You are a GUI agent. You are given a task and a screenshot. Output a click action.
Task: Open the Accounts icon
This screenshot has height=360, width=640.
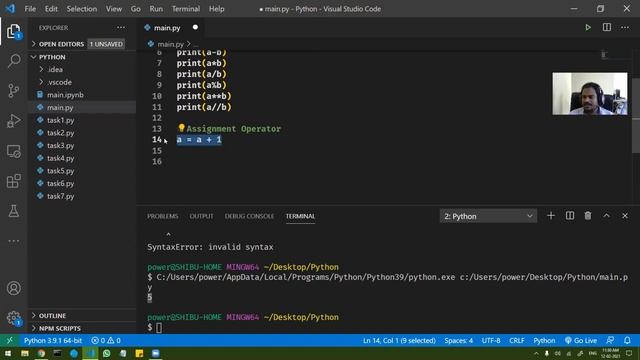13,288
